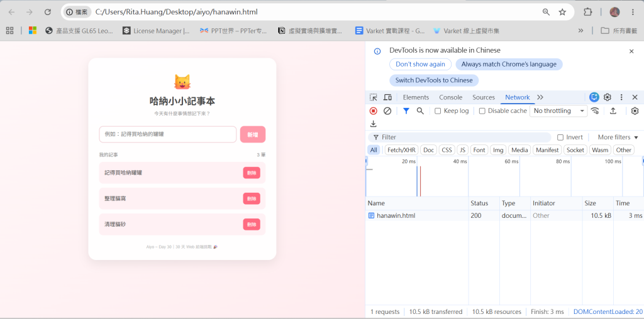Stop recording the network log
Viewport: 644px width, 319px height.
tap(374, 111)
